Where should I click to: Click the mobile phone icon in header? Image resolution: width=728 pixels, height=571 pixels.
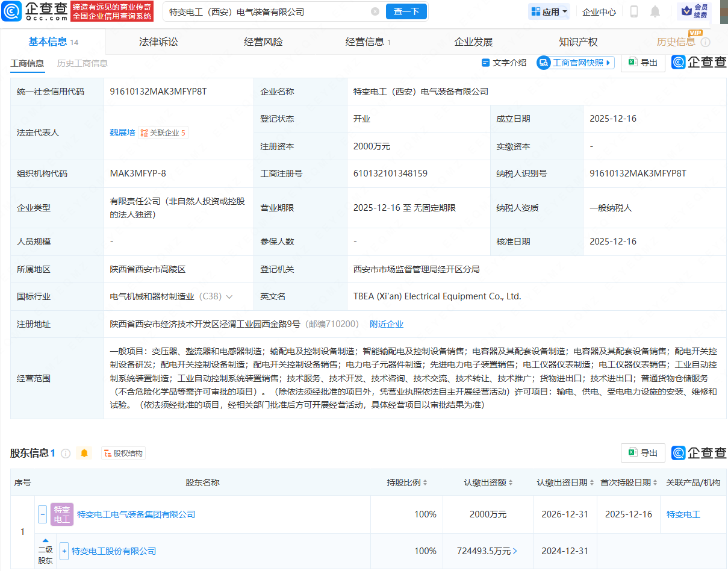coord(634,11)
